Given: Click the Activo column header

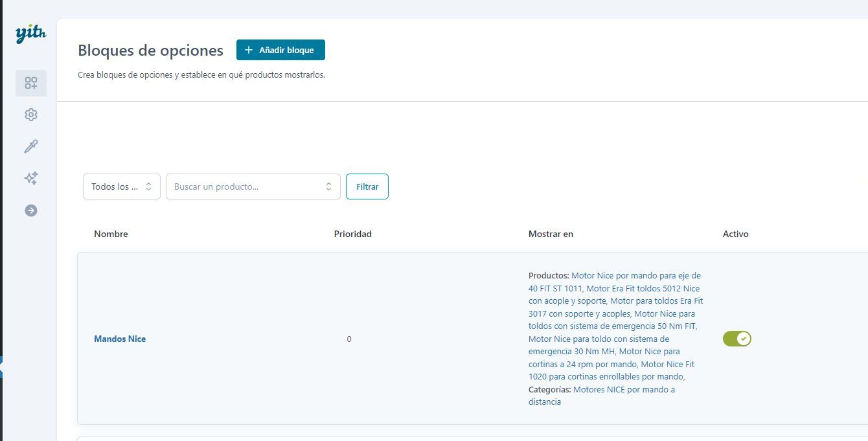Looking at the screenshot, I should click(736, 234).
